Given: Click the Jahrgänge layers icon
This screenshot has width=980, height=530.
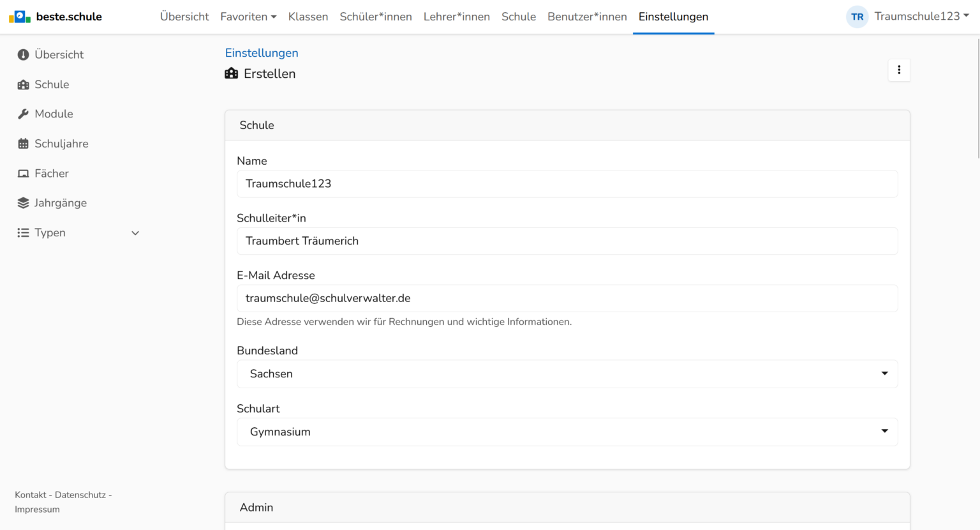Looking at the screenshot, I should 23,203.
